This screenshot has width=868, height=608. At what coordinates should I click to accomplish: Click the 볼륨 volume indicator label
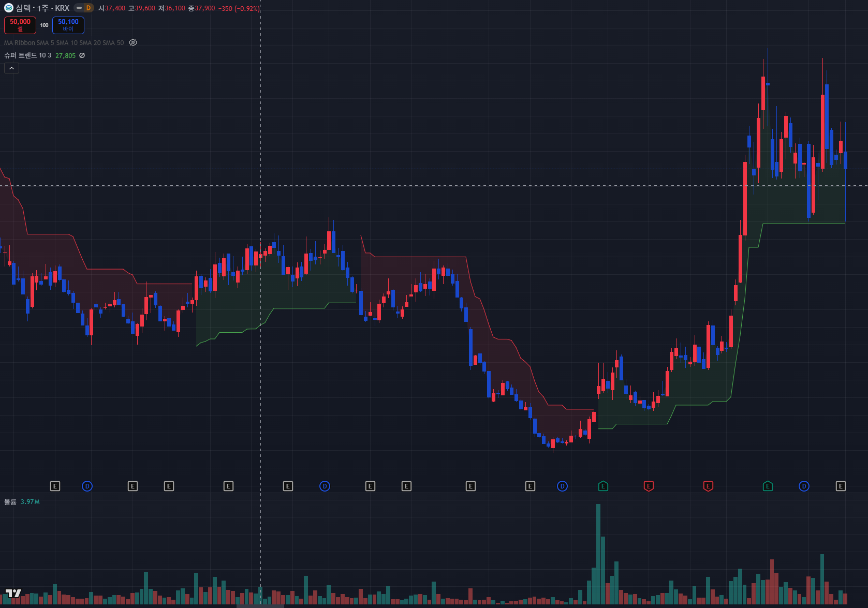coord(10,502)
